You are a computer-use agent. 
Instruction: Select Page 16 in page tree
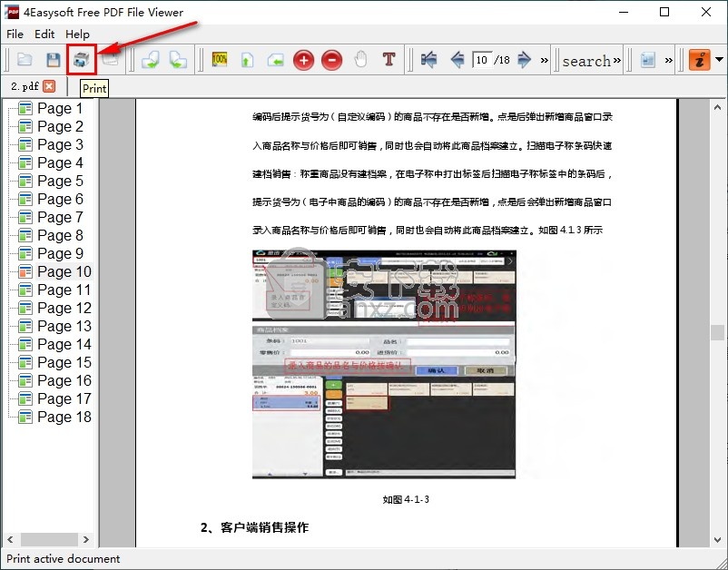(64, 380)
